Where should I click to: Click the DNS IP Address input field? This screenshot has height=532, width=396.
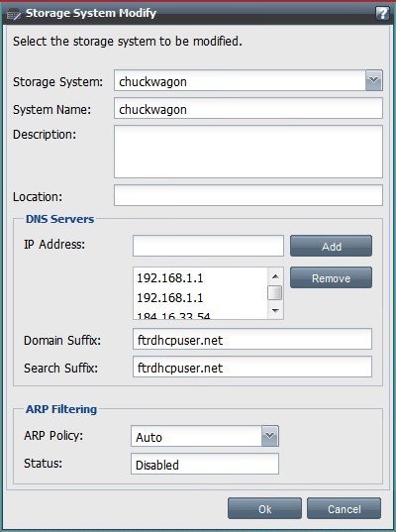[x=208, y=246]
